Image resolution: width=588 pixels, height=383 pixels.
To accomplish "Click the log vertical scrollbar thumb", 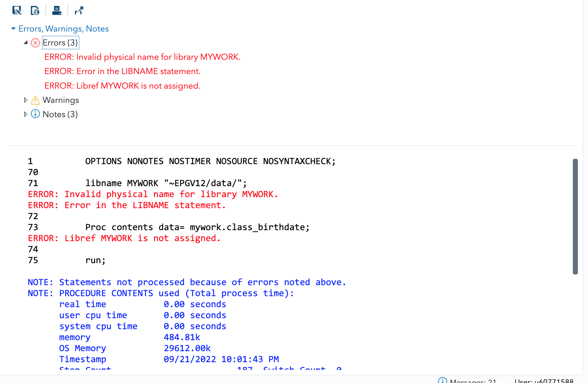I will [x=575, y=216].
